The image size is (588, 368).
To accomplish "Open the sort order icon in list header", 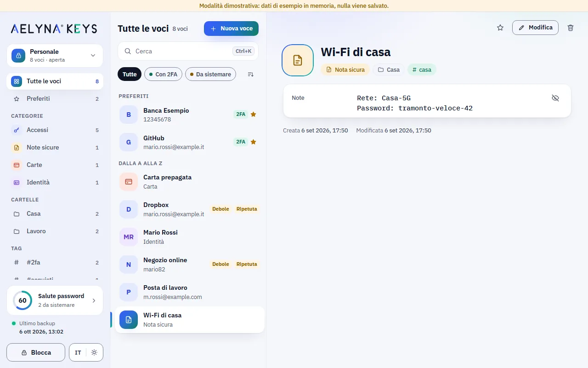I will point(250,74).
